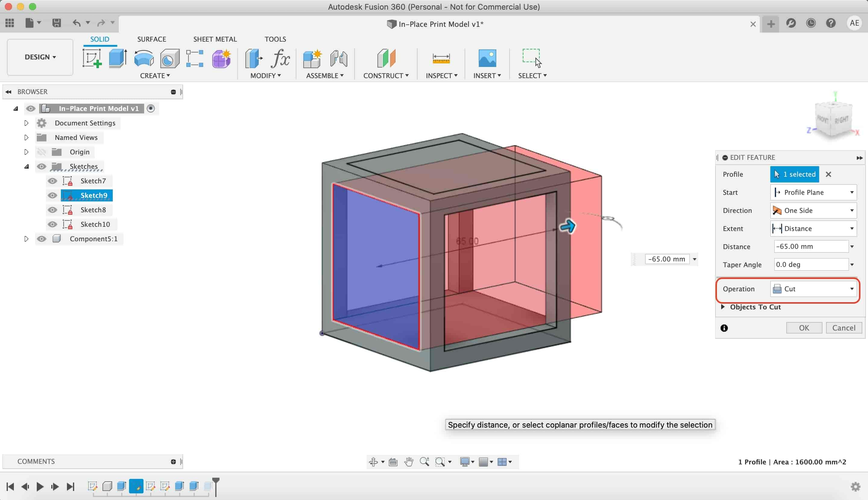Select the purple Create Form tool
868x500 pixels.
click(x=221, y=59)
